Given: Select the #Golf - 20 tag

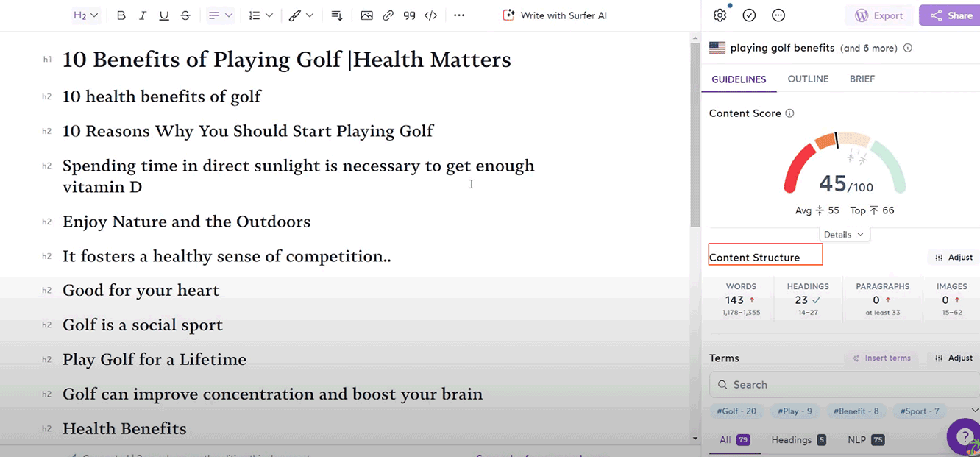Looking at the screenshot, I should coord(736,411).
